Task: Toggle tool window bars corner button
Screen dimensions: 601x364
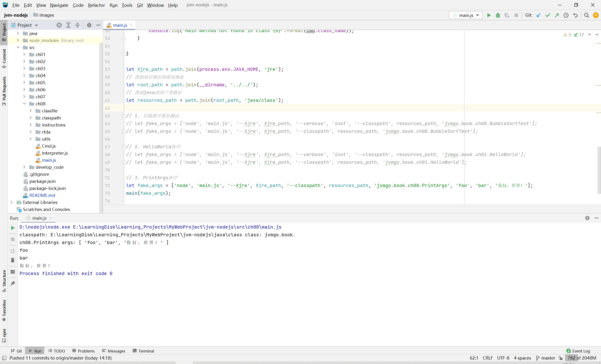Action: pos(4,358)
